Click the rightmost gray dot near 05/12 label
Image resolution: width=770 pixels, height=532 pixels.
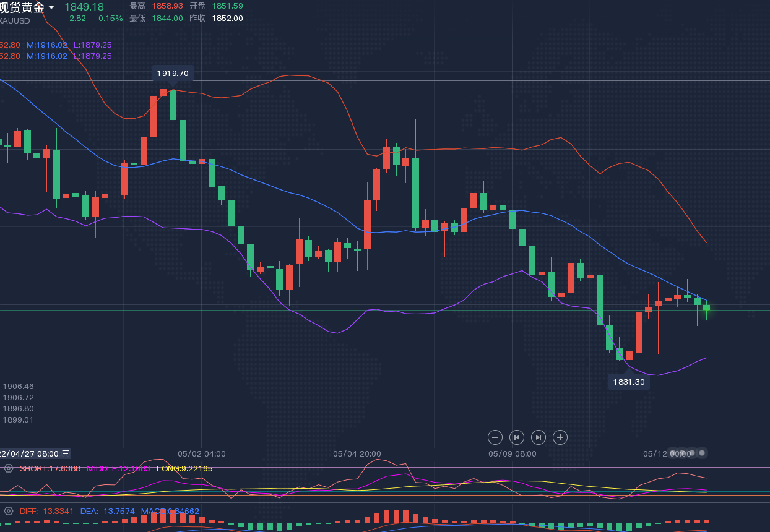702,453
